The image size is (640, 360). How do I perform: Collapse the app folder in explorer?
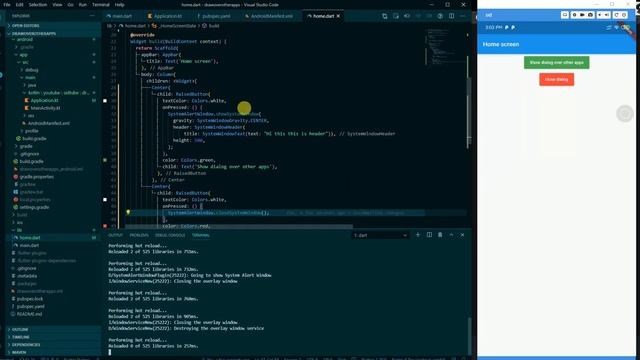(23, 55)
